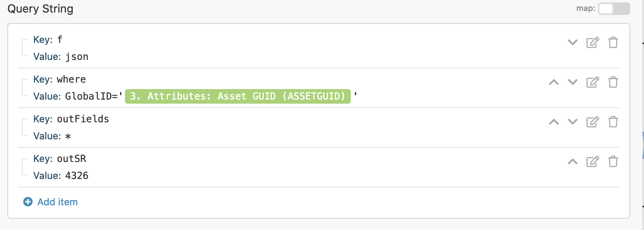
Task: Delete the 'outFields' item
Action: [613, 122]
